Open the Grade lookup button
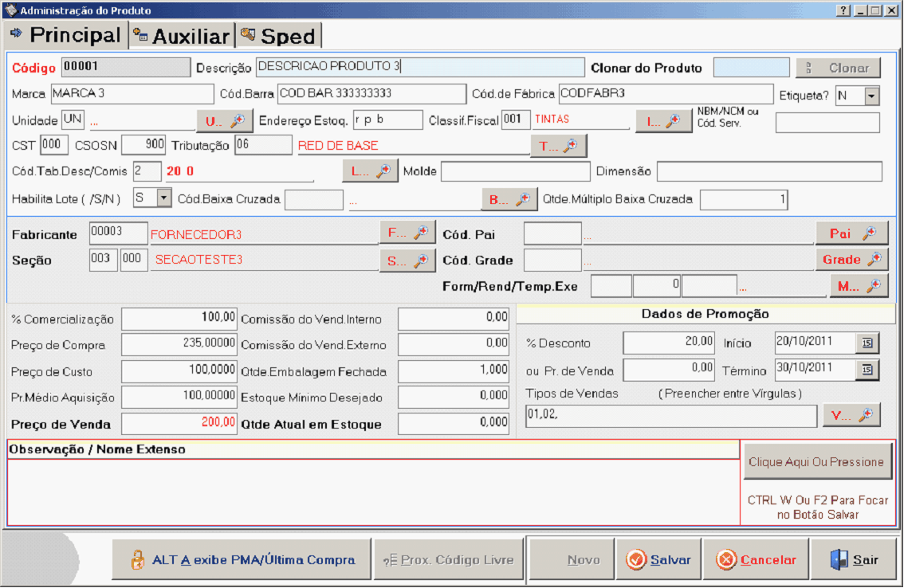Viewport: 904px width, 588px height. pos(851,260)
